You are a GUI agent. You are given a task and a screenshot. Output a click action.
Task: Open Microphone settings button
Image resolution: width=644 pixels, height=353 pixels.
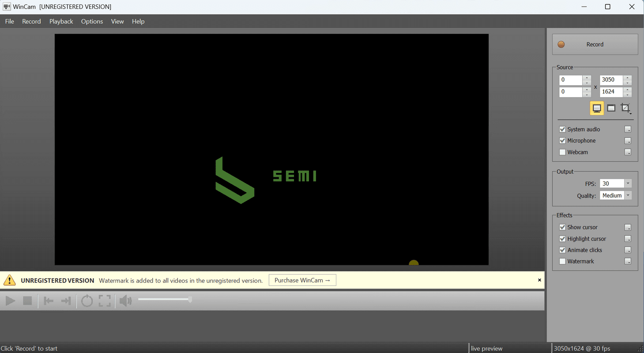(x=628, y=141)
